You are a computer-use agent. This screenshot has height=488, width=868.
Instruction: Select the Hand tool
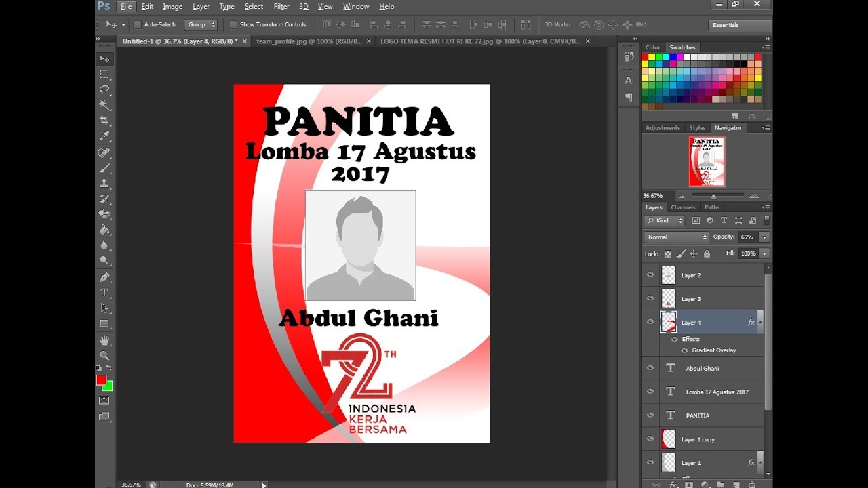pyautogui.click(x=104, y=340)
